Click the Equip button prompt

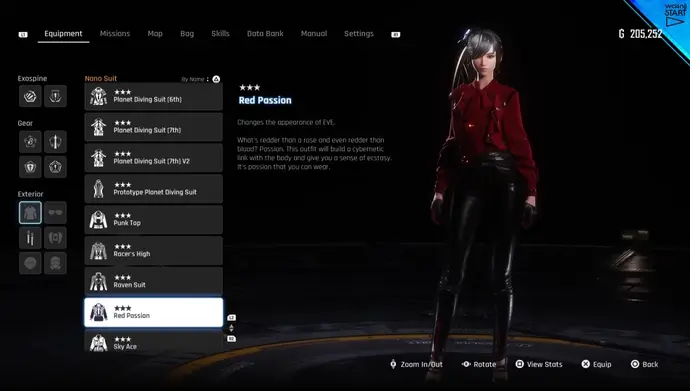(596, 364)
